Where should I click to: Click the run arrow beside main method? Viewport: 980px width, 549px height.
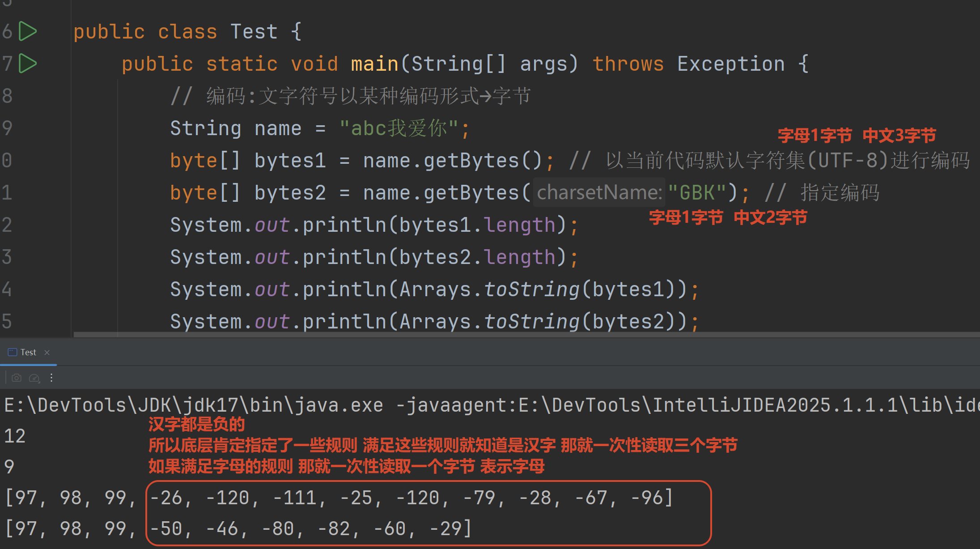pyautogui.click(x=28, y=64)
